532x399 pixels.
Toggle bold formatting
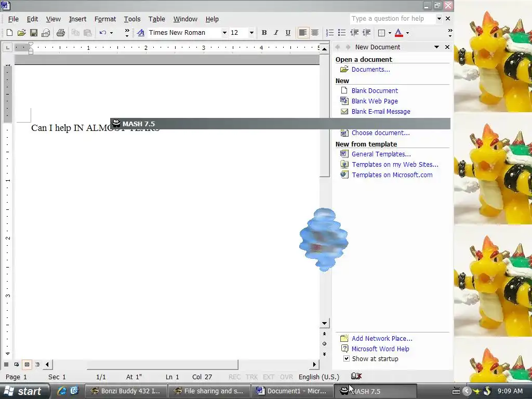pos(264,33)
